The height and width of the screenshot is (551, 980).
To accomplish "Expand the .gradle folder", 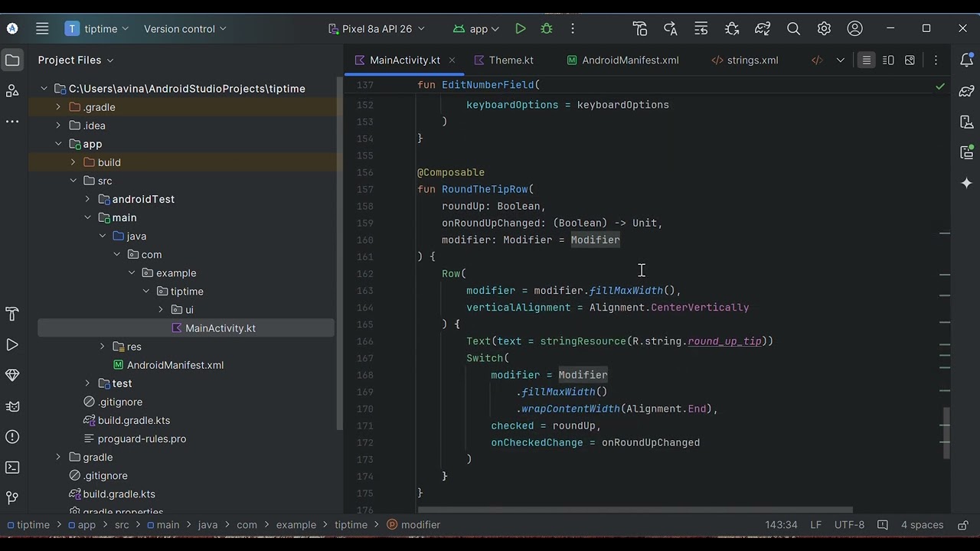I will pos(58,107).
